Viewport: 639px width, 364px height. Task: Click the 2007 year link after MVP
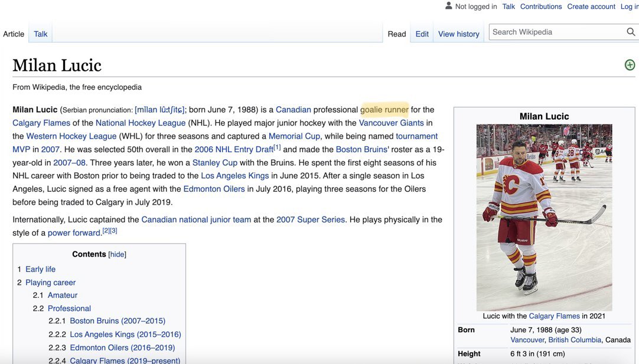click(x=50, y=149)
